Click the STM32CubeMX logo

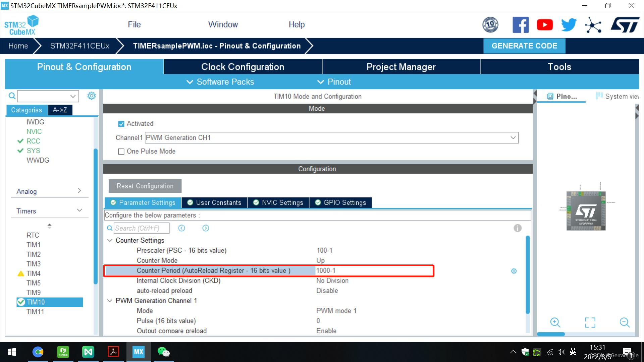pyautogui.click(x=21, y=25)
